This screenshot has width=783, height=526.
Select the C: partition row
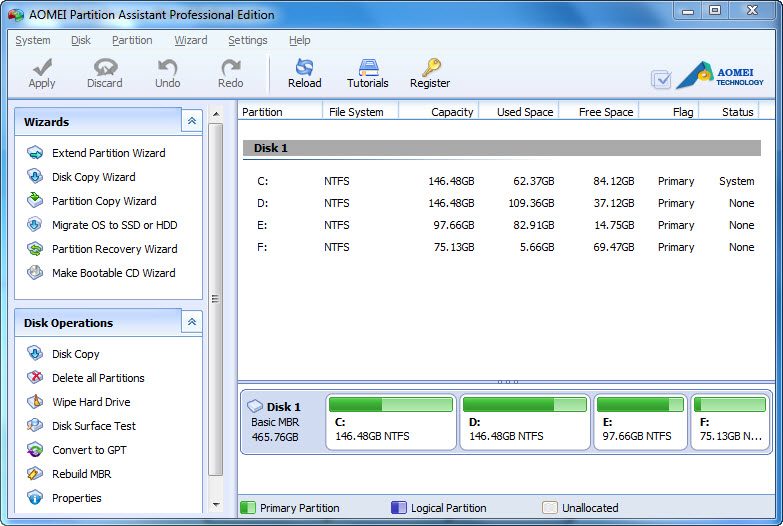(502, 181)
